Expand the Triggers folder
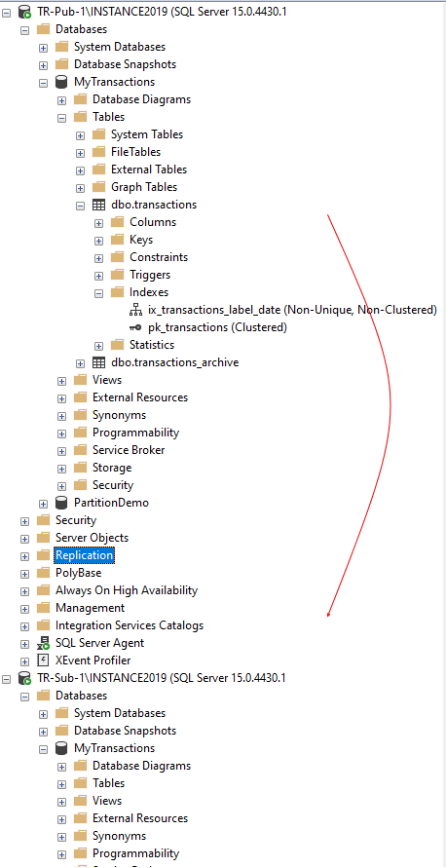The image size is (446, 868). tap(98, 275)
